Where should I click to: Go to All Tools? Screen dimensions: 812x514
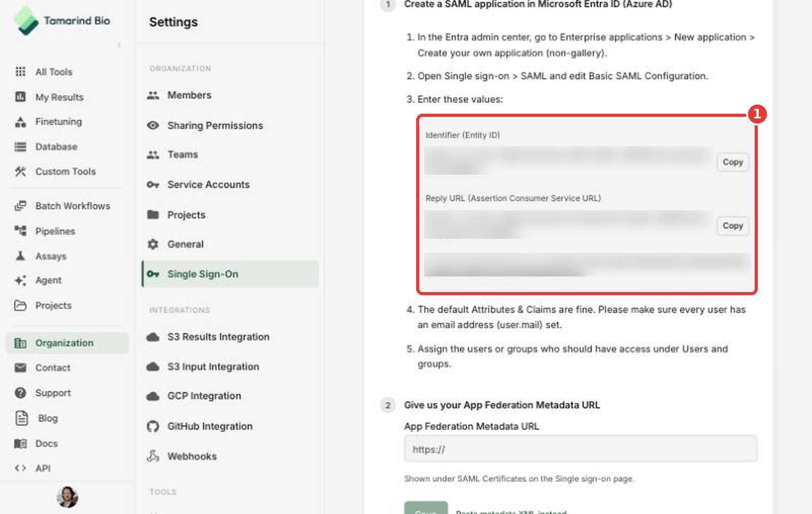(54, 72)
